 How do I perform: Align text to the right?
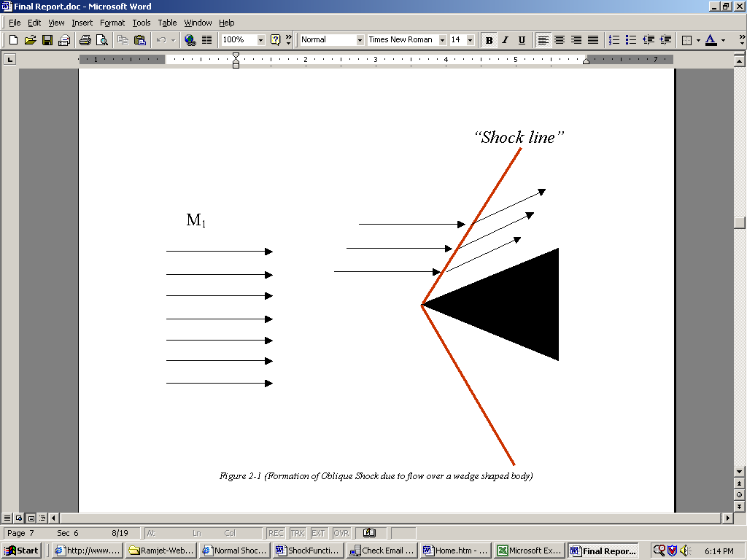576,40
